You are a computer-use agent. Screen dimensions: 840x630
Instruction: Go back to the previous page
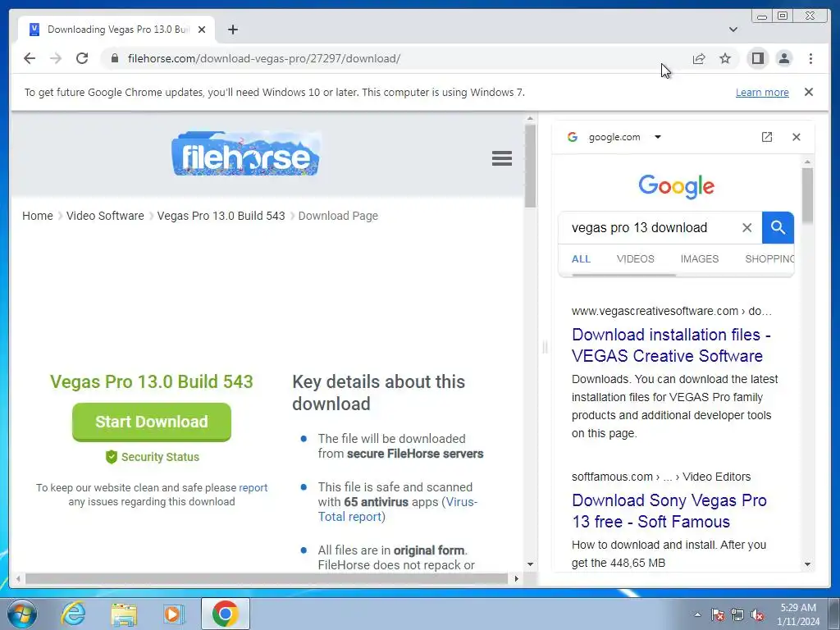click(x=30, y=58)
